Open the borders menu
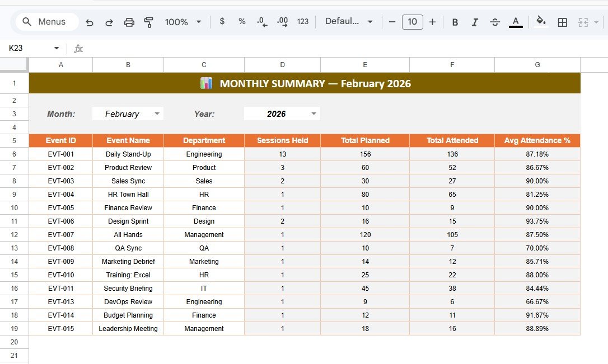This screenshot has width=608, height=364. pyautogui.click(x=562, y=22)
